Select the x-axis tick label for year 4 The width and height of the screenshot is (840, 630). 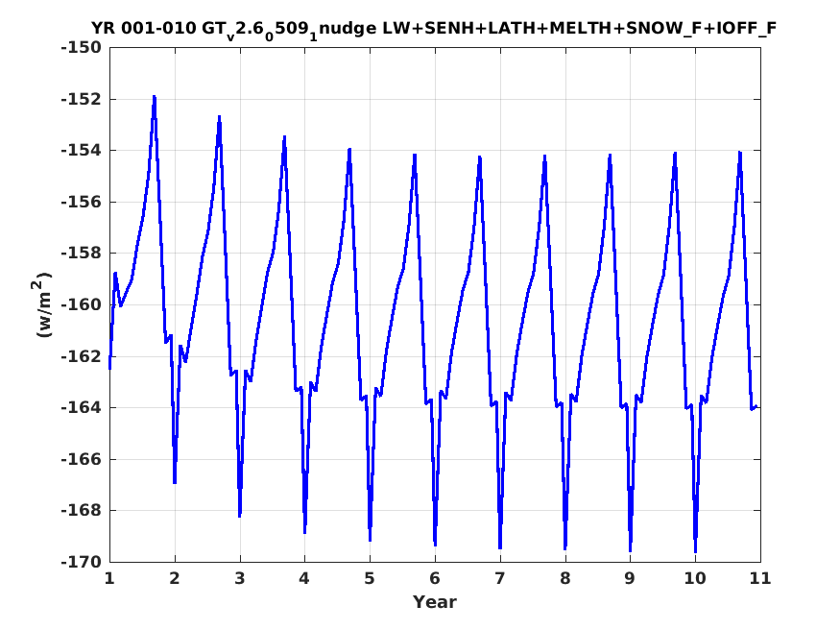(x=305, y=578)
